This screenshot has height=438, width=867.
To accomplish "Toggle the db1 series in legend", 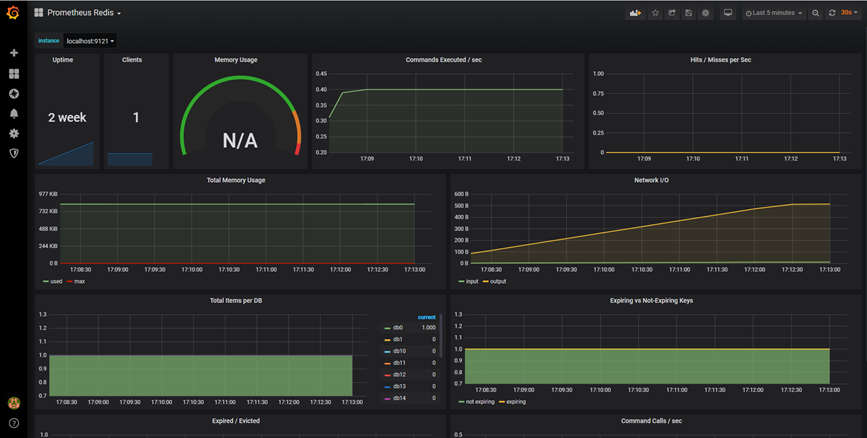I will click(x=398, y=340).
